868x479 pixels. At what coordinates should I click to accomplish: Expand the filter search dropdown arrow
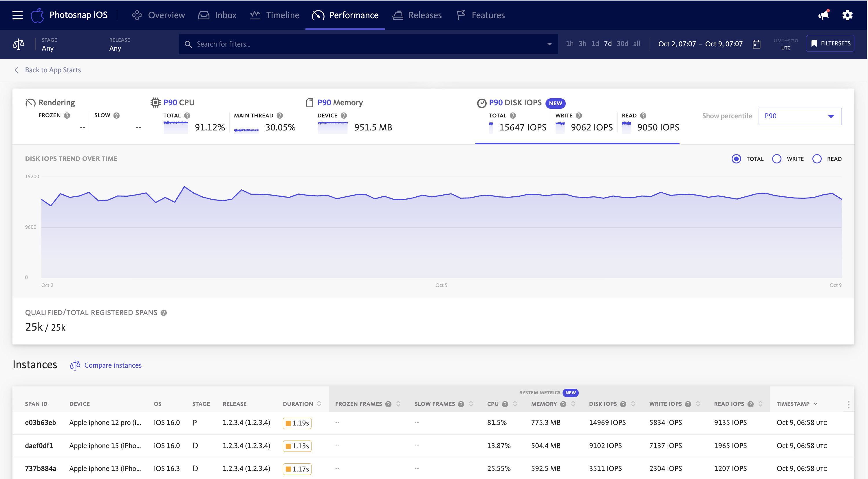pyautogui.click(x=550, y=44)
